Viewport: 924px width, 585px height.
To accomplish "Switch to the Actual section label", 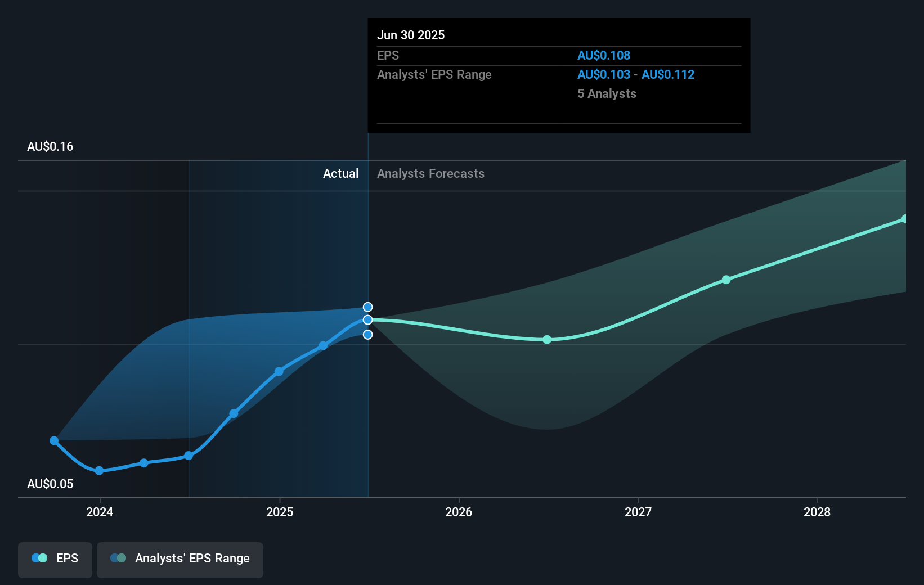I will point(341,173).
